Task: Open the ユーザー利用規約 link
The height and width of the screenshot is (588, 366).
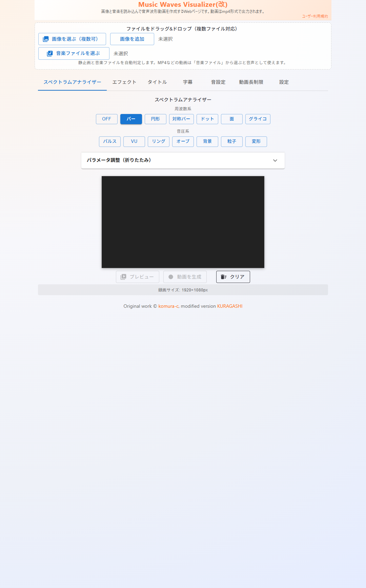Action: (x=315, y=16)
